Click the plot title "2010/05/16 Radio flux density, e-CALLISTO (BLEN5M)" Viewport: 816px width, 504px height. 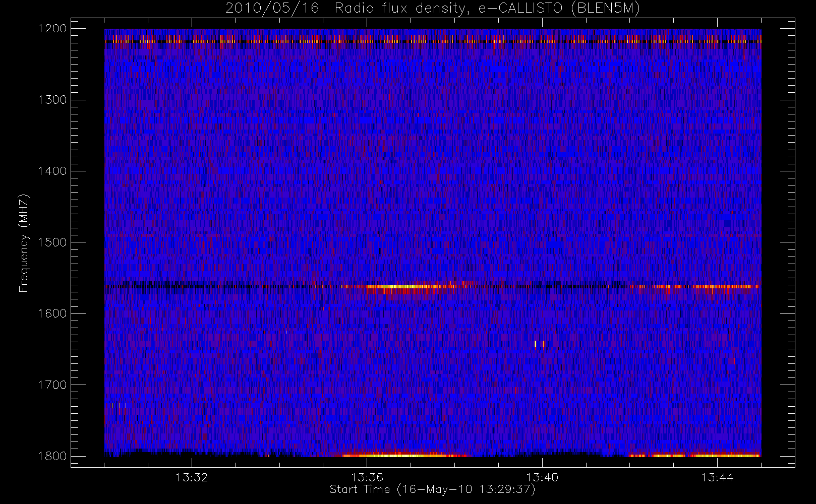click(x=433, y=9)
